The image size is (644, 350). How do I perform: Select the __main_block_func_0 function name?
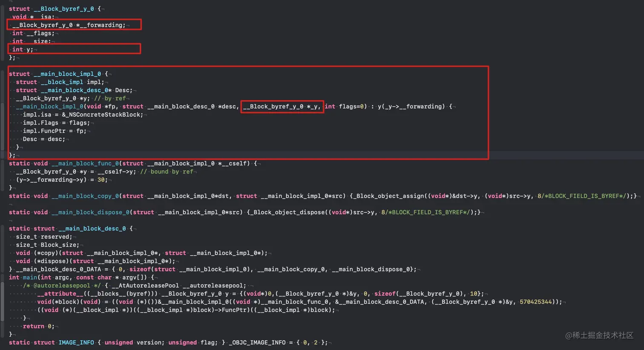[x=84, y=163]
